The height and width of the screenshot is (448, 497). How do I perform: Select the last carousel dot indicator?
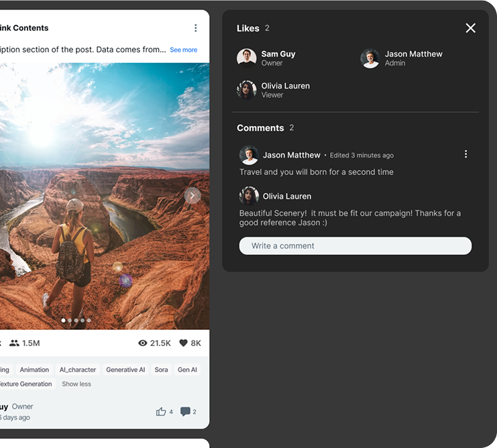coord(89,321)
